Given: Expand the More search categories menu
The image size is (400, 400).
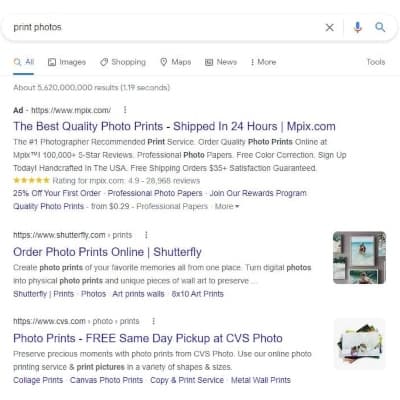Looking at the screenshot, I should click(x=263, y=62).
